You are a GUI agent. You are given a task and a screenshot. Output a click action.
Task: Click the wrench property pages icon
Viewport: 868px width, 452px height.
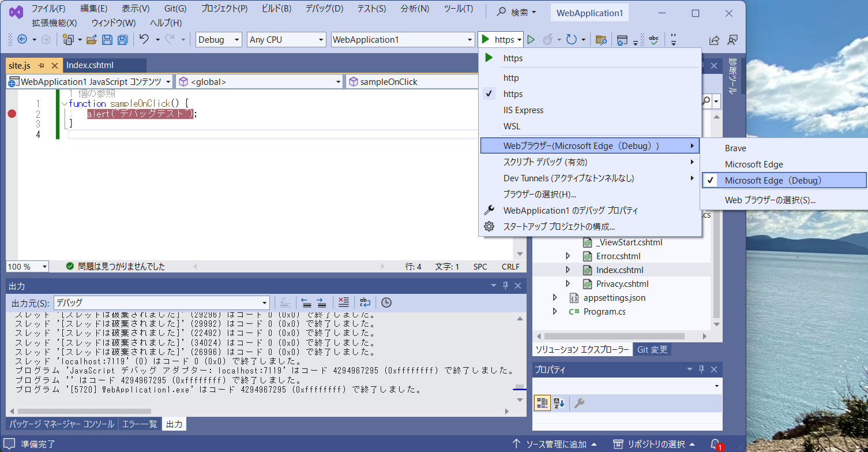coord(579,403)
